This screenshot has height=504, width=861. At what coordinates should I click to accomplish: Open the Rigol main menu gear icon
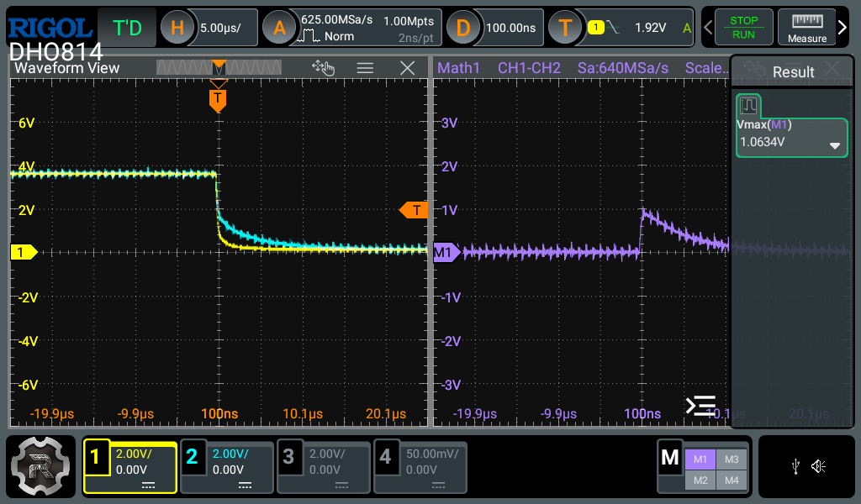coord(40,466)
